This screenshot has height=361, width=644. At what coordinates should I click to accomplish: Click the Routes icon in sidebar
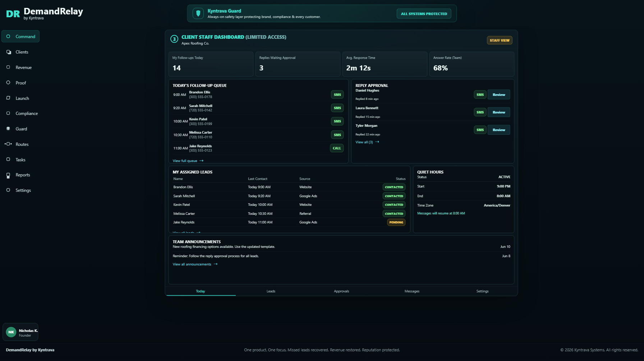pos(8,144)
